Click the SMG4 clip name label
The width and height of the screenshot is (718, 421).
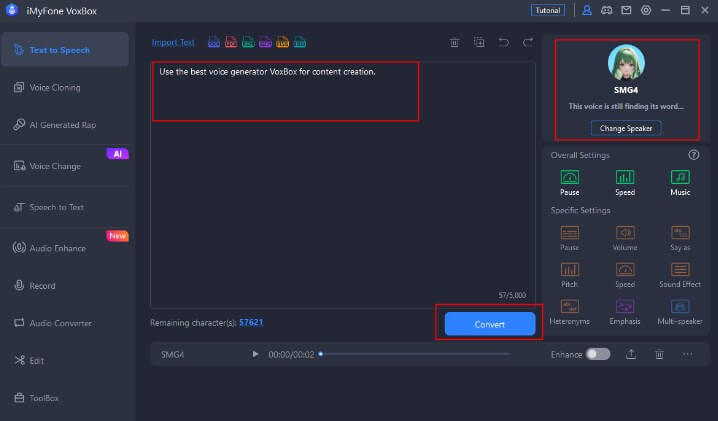[x=172, y=355]
